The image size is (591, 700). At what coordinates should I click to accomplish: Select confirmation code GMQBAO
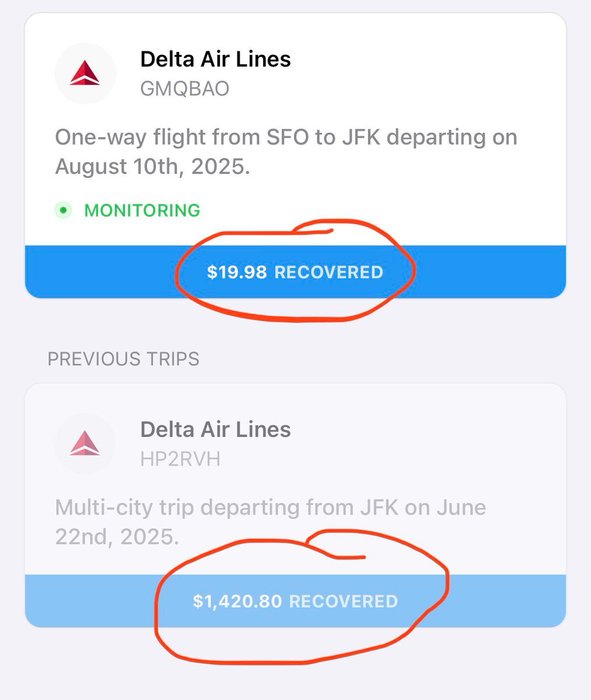tap(185, 89)
